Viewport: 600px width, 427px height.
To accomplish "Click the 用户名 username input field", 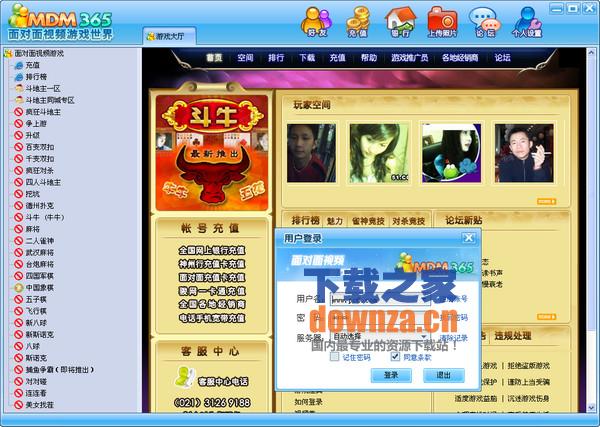I will (380, 299).
